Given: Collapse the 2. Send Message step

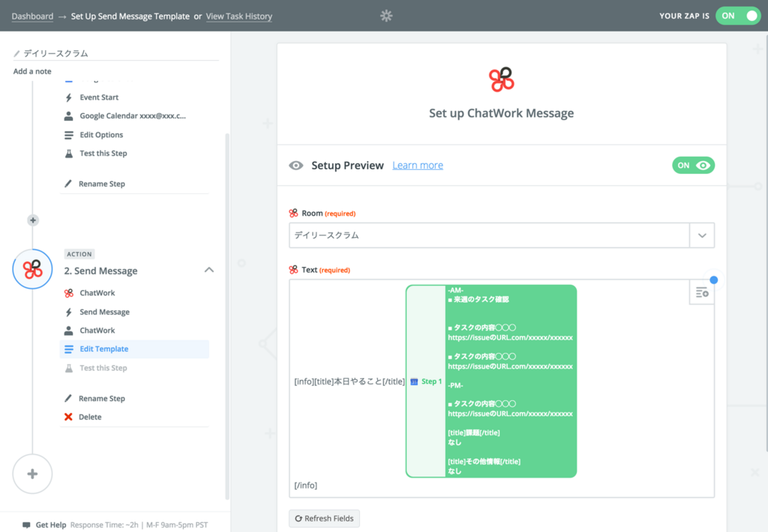Looking at the screenshot, I should point(209,270).
